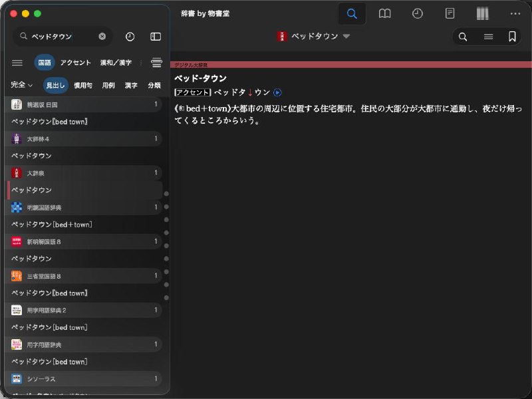Open the ⋯ more options menu

point(515,13)
